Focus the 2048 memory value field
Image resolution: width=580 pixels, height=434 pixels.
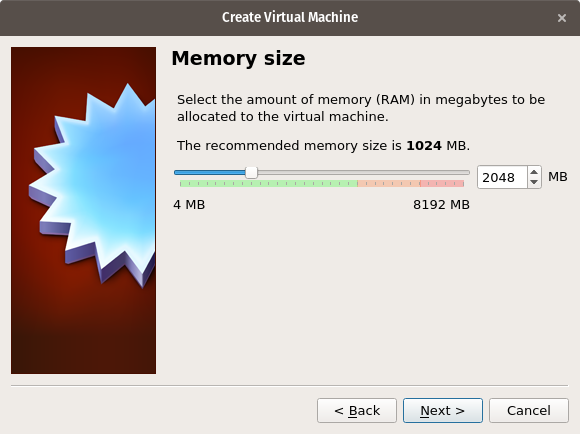pyautogui.click(x=503, y=177)
